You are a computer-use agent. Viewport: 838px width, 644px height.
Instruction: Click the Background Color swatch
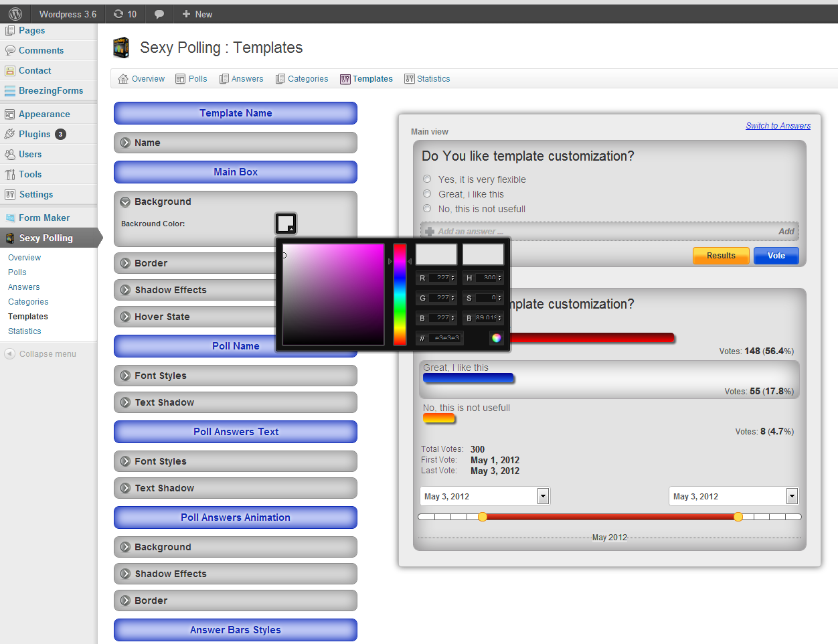coord(286,223)
